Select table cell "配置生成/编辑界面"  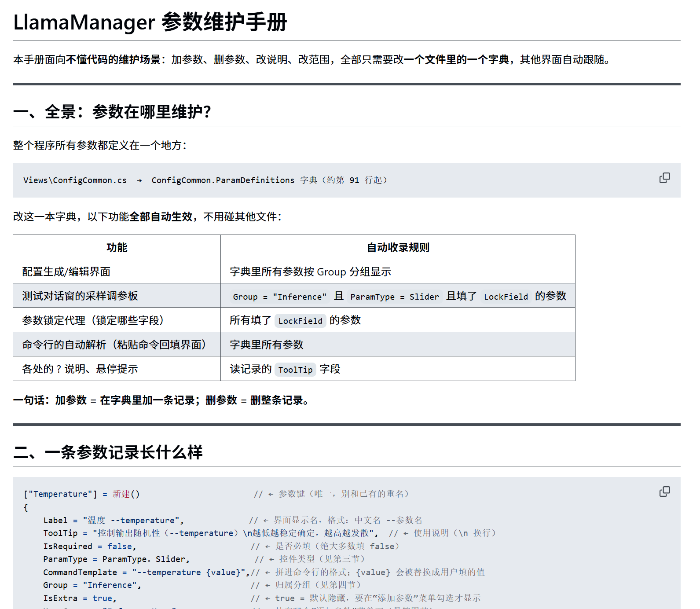[x=117, y=271]
